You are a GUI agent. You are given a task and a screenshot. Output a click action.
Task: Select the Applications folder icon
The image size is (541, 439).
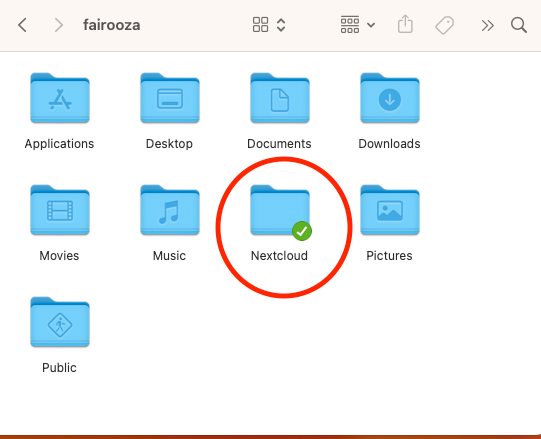(60, 98)
